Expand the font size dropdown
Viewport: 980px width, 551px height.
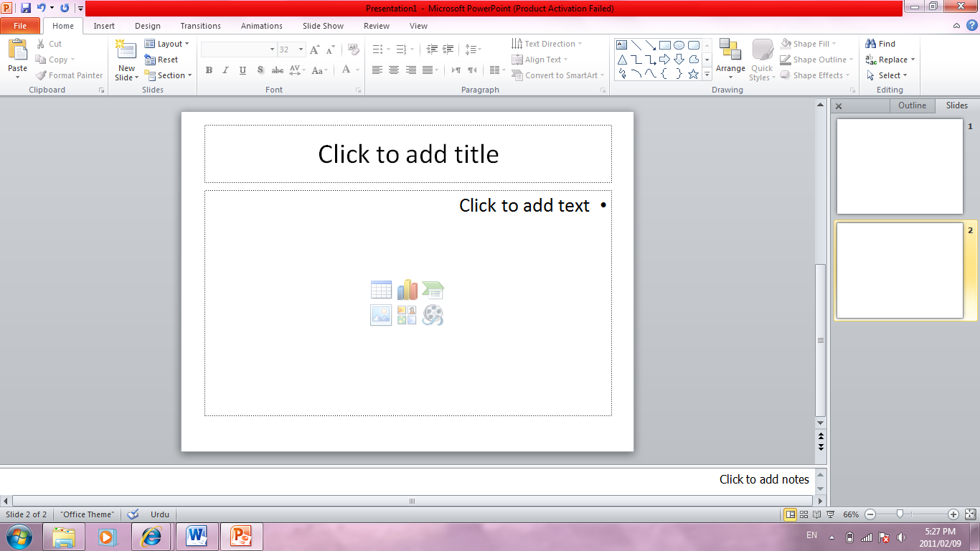[x=301, y=50]
